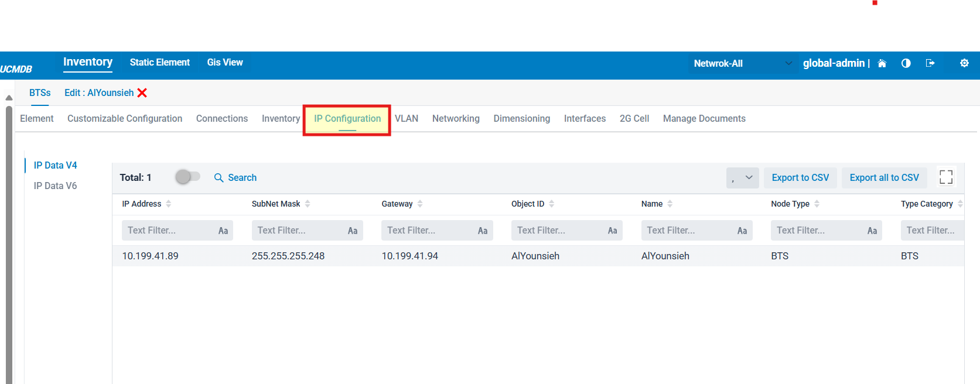The image size is (980, 384).
Task: Select IP Data V6 in sidebar
Action: tap(55, 186)
